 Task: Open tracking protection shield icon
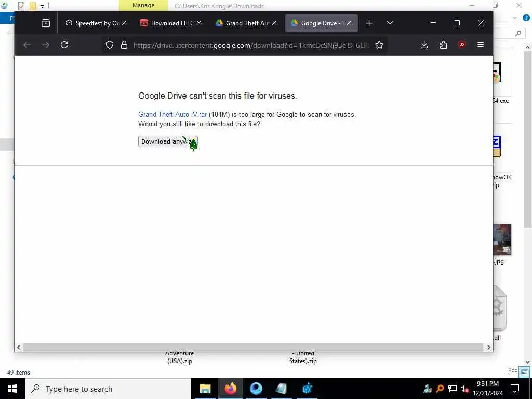[109, 45]
